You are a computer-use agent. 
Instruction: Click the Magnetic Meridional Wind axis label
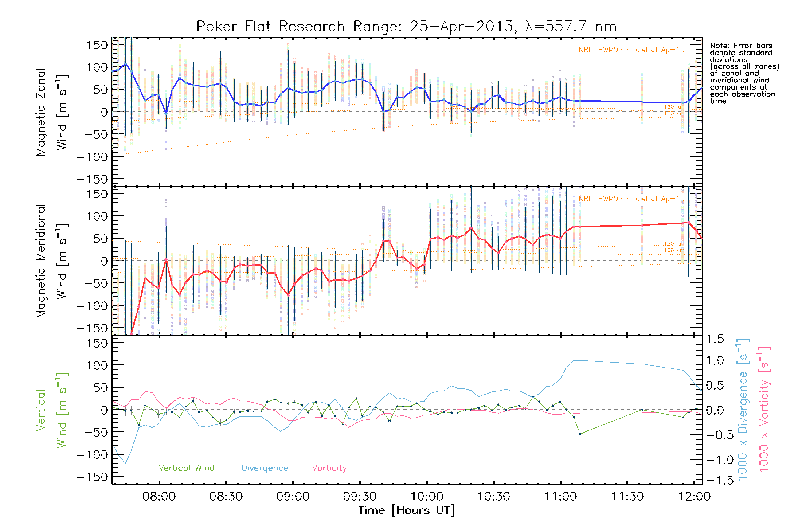(x=51, y=261)
